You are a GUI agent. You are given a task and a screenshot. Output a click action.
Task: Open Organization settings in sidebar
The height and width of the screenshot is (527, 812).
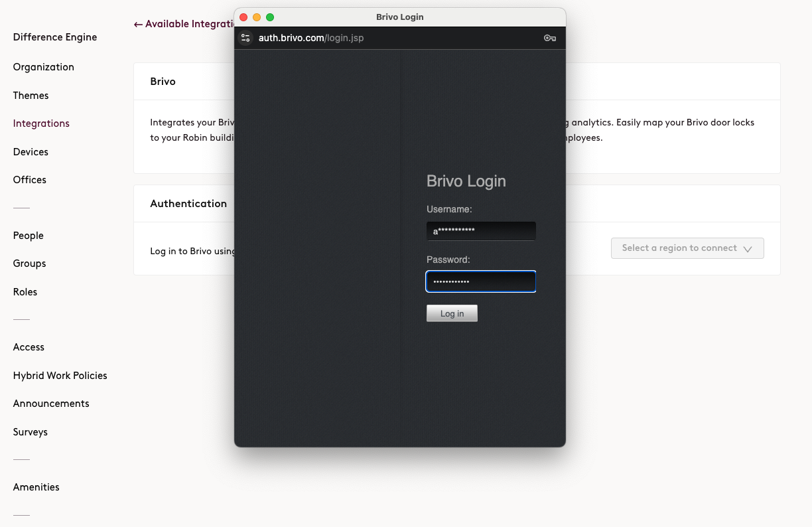(44, 67)
